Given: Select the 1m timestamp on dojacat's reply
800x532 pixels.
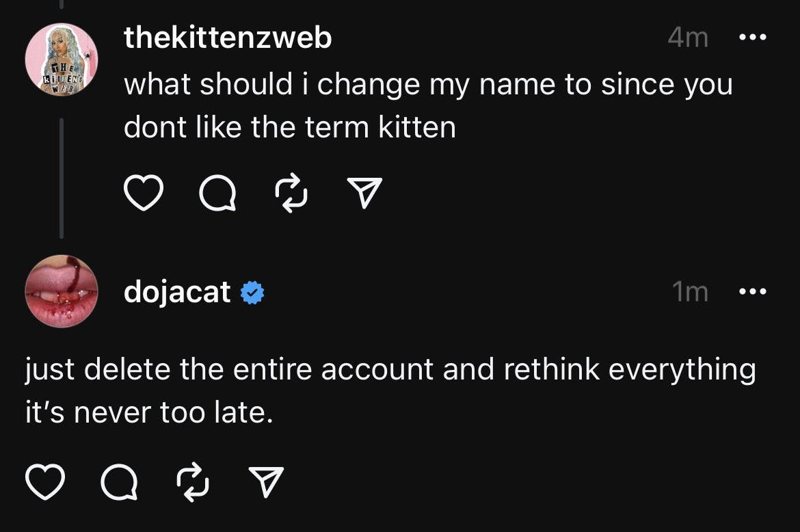Looking at the screenshot, I should (x=690, y=292).
